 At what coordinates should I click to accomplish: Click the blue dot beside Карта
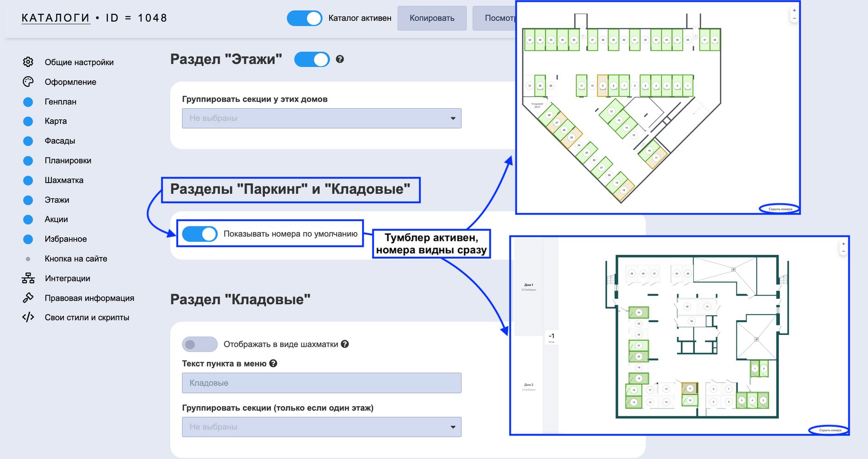(x=28, y=121)
